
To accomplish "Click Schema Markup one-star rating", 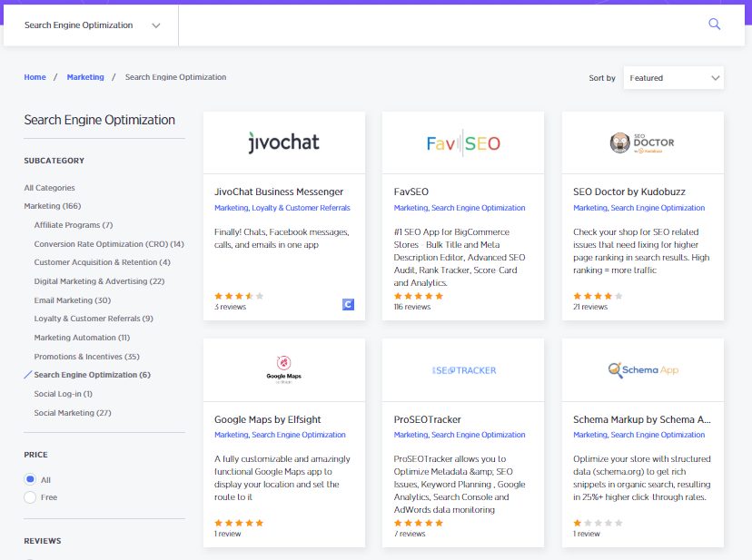I will tap(598, 523).
